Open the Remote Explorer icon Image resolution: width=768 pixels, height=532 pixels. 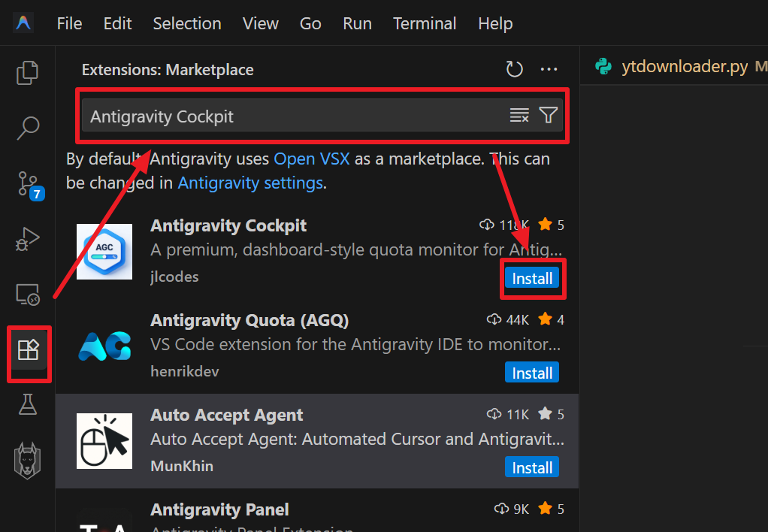pyautogui.click(x=27, y=295)
